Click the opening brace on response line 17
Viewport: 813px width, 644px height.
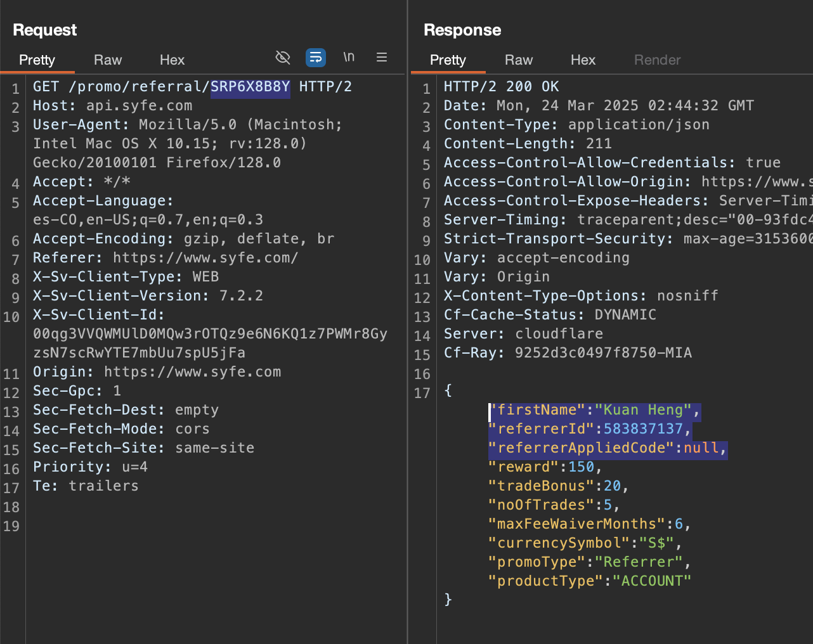448,390
